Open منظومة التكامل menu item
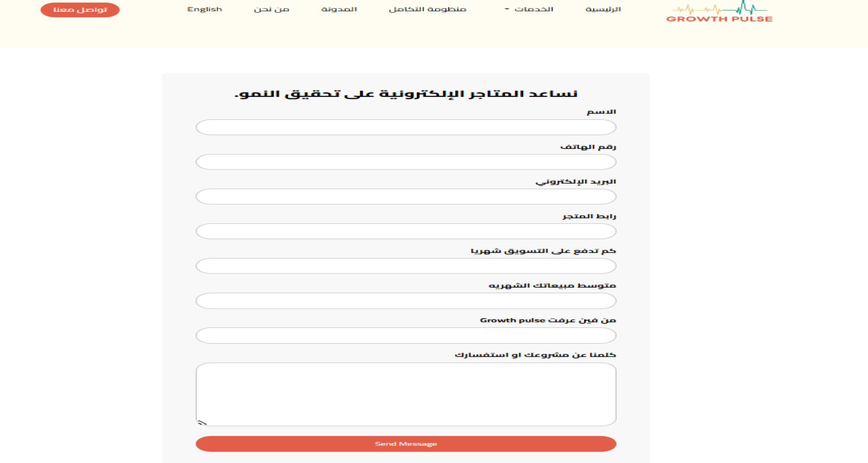Screen dimensions: 868x463 [428, 9]
